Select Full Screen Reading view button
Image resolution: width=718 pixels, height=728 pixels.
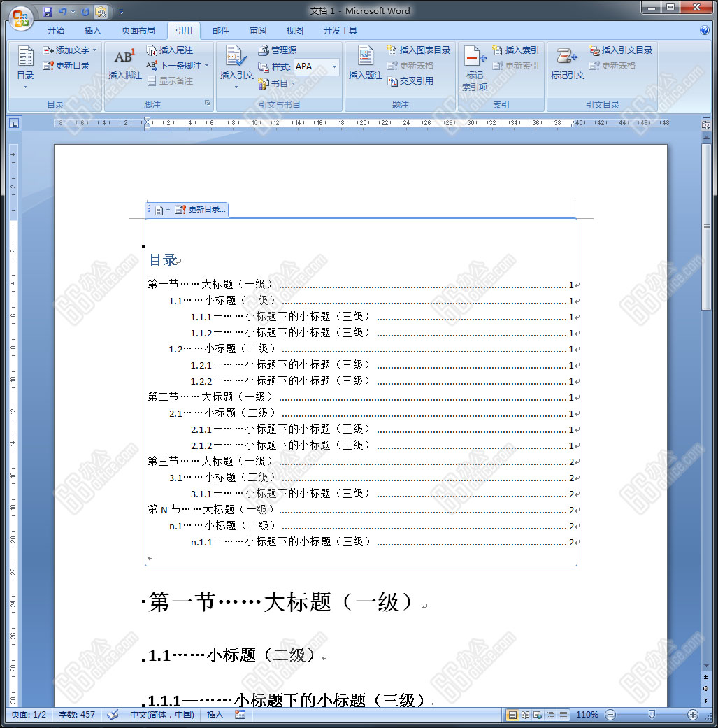(x=525, y=715)
